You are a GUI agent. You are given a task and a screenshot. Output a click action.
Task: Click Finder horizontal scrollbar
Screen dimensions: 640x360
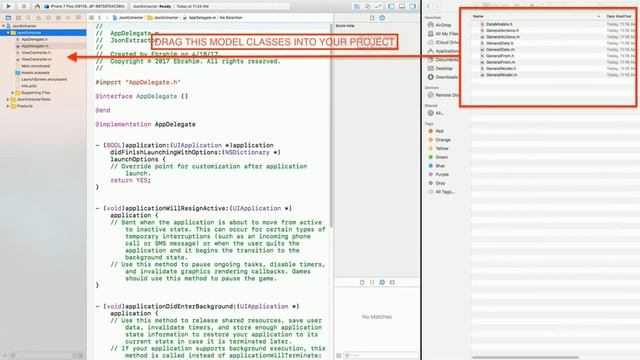coord(525,357)
